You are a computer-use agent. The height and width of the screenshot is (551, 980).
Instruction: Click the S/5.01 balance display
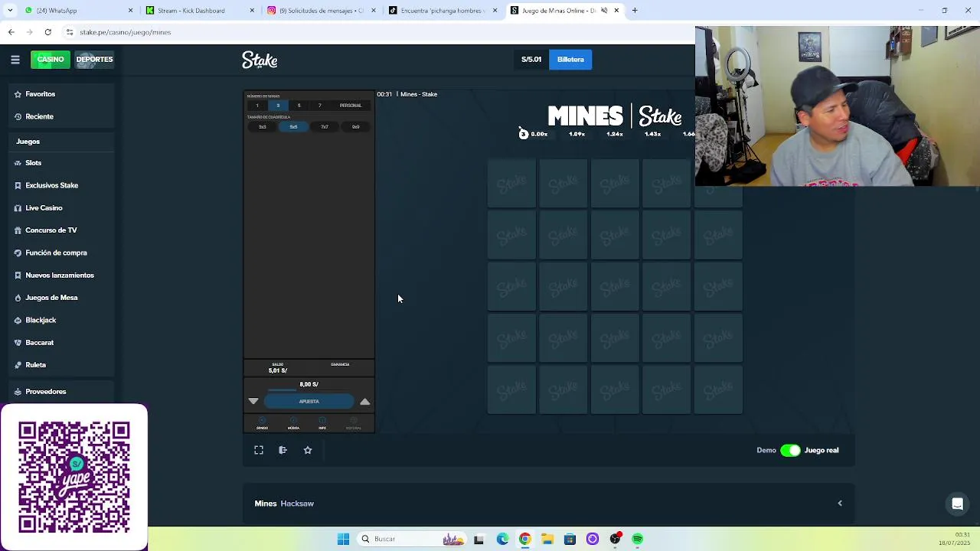[531, 59]
